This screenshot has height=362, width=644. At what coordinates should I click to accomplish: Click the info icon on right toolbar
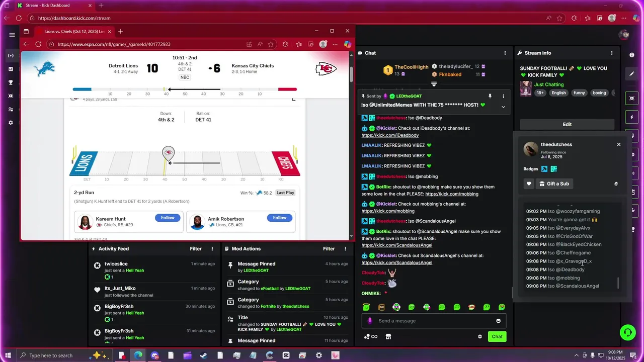[x=632, y=55]
